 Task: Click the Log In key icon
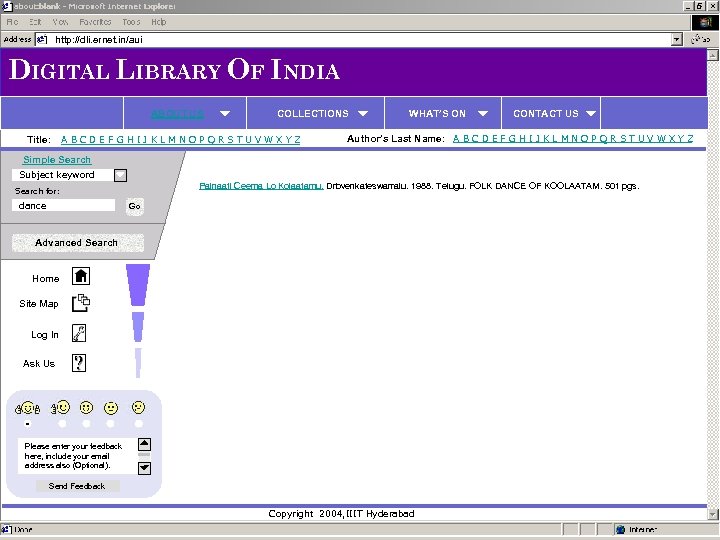[79, 333]
